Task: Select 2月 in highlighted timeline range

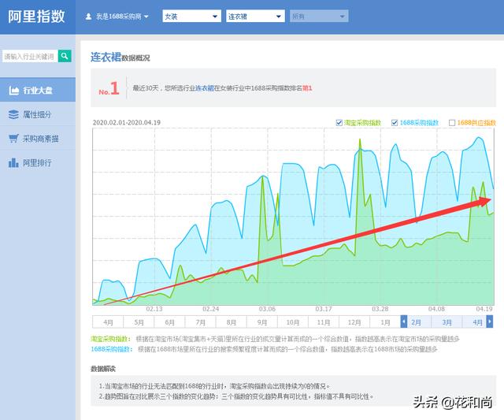Action: (x=417, y=322)
